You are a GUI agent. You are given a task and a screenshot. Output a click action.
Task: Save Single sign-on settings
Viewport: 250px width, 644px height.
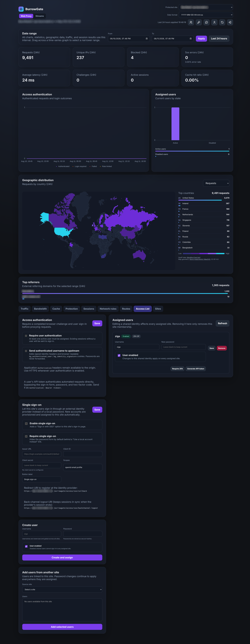tap(97, 409)
